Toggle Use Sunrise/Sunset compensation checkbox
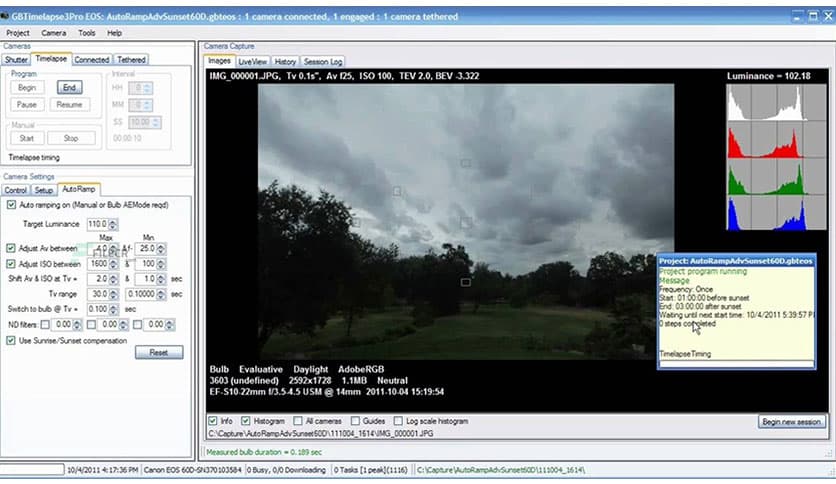Screen dimensions: 836x484 tap(11, 341)
